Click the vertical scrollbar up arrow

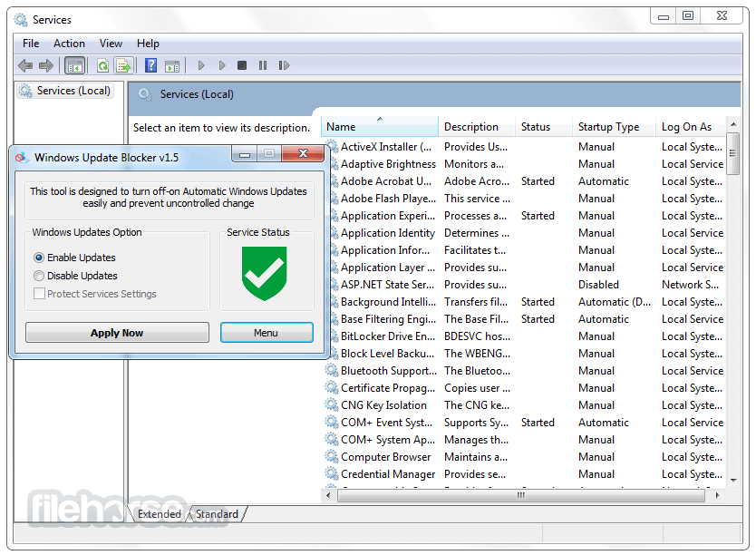733,124
